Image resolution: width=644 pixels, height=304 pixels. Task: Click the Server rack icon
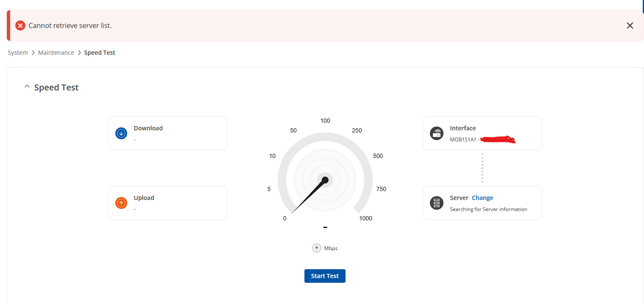tap(436, 203)
